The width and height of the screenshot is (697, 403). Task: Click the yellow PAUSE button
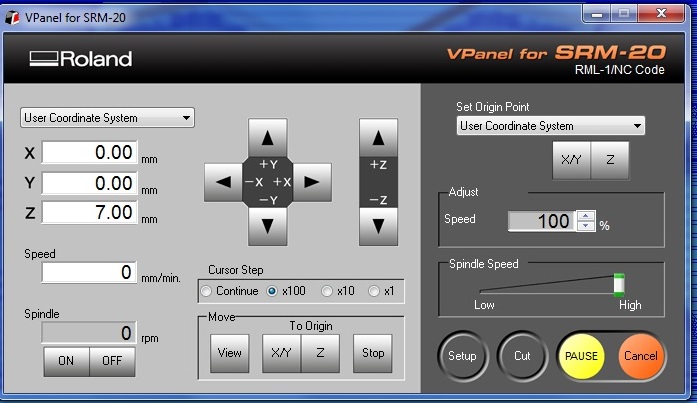581,356
